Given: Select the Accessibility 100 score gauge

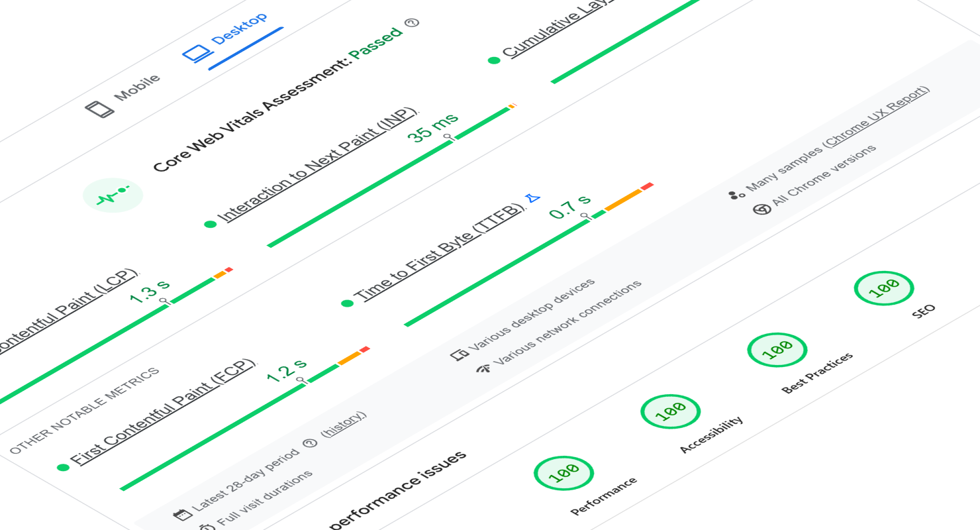Looking at the screenshot, I should [x=670, y=411].
